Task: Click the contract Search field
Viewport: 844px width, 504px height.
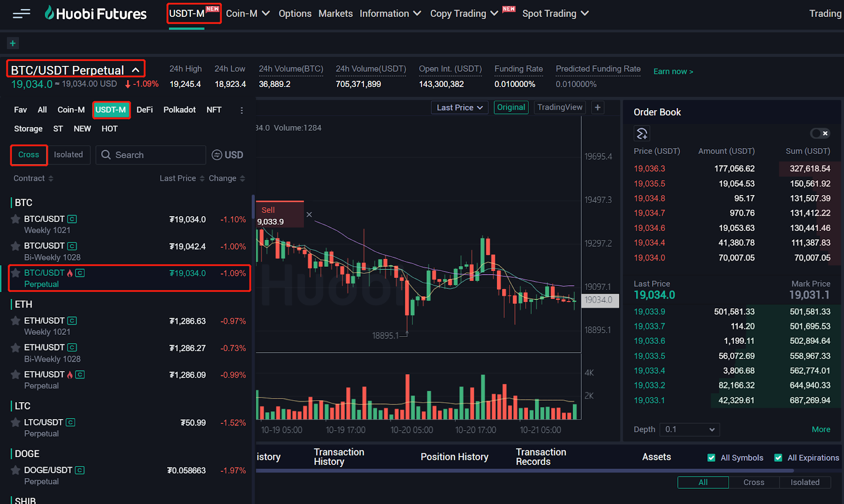Action: coord(151,155)
